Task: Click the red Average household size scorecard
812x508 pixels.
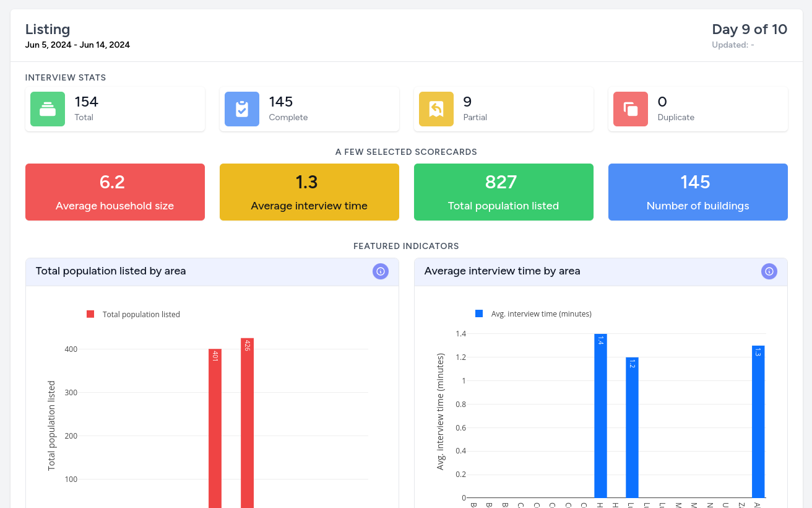Action: [114, 192]
